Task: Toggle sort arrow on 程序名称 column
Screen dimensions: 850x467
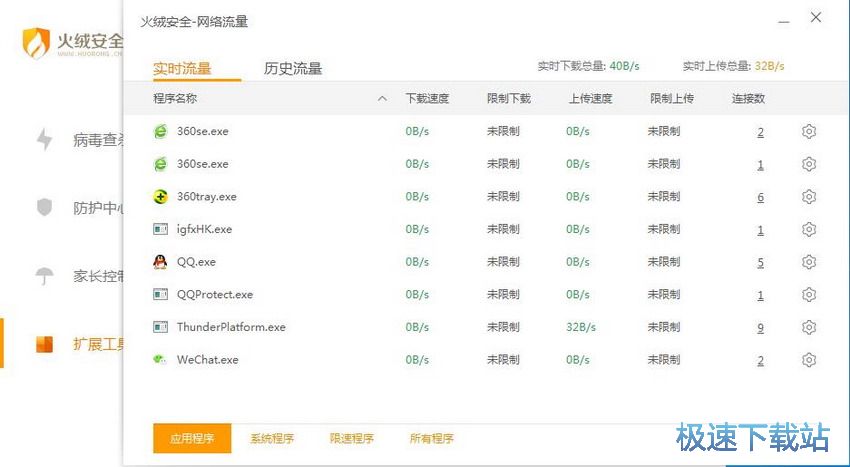Action: pyautogui.click(x=382, y=99)
